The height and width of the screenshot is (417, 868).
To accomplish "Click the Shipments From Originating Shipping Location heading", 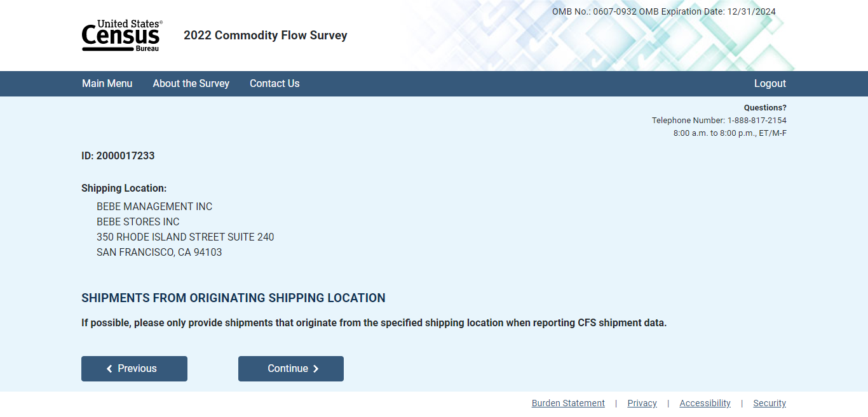I will (x=233, y=298).
